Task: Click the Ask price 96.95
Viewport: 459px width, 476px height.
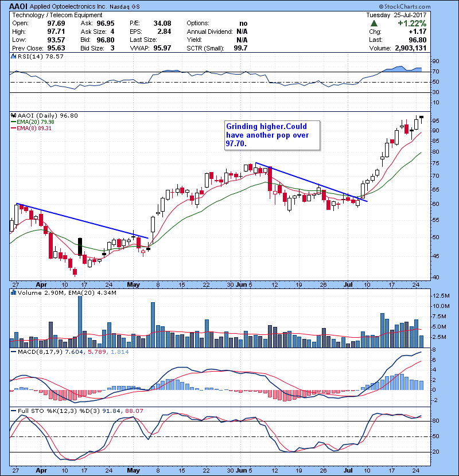Action: (x=106, y=24)
